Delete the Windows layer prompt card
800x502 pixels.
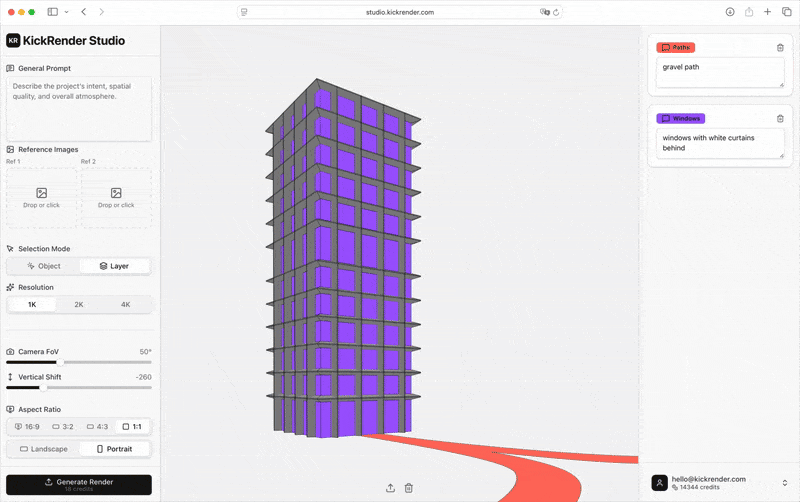780,118
